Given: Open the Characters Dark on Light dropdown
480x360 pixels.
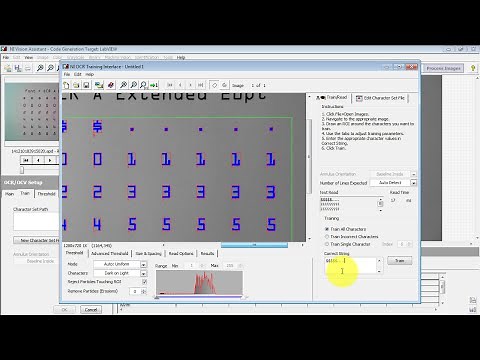Looking at the screenshot, I should click(143, 273).
